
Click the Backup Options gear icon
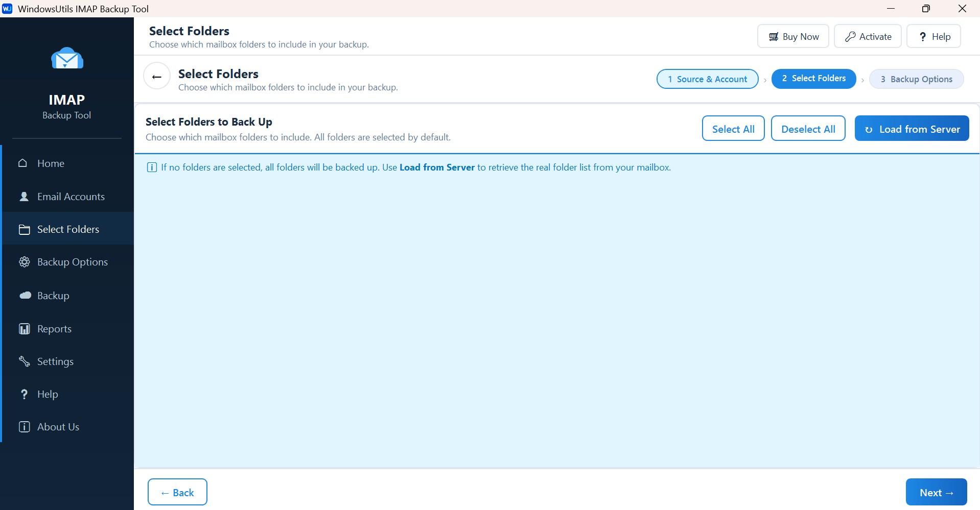(x=24, y=262)
